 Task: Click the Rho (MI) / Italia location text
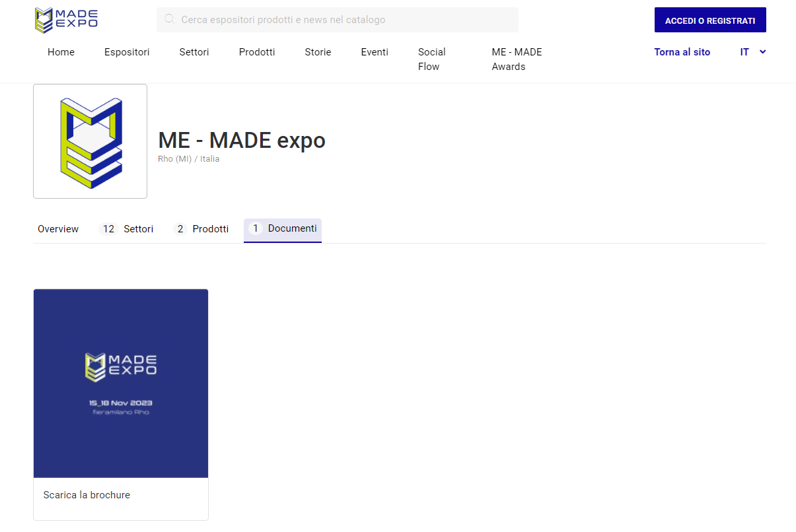(x=189, y=159)
